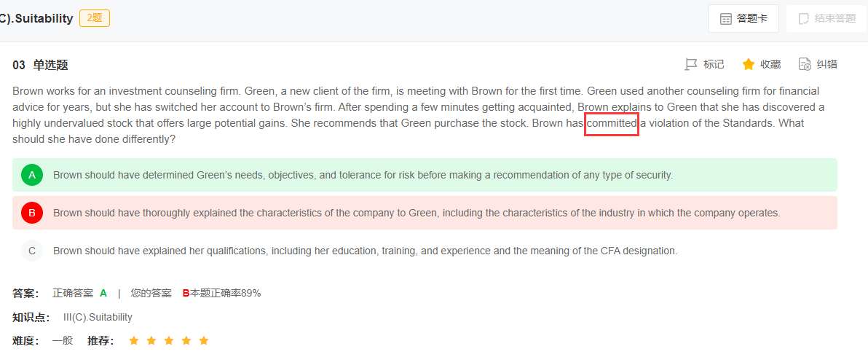Click the end quiz icon
This screenshot has height=357, width=868.
point(804,19)
